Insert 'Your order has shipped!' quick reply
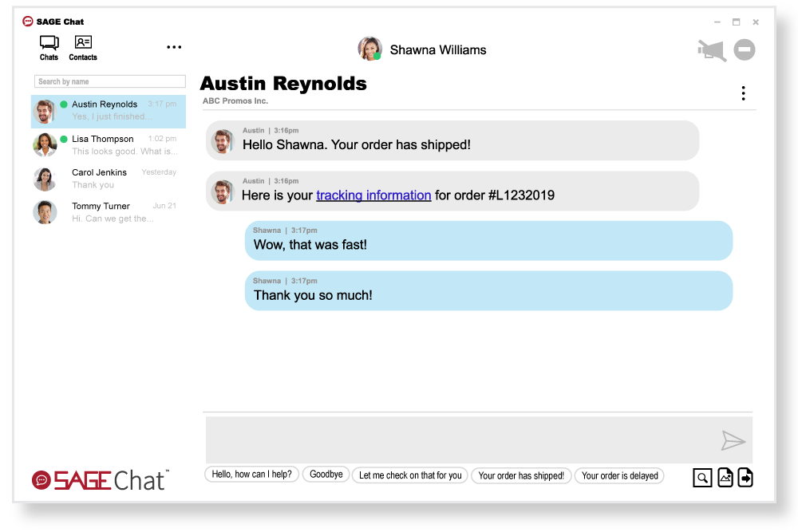The width and height of the screenshot is (798, 532). point(521,475)
